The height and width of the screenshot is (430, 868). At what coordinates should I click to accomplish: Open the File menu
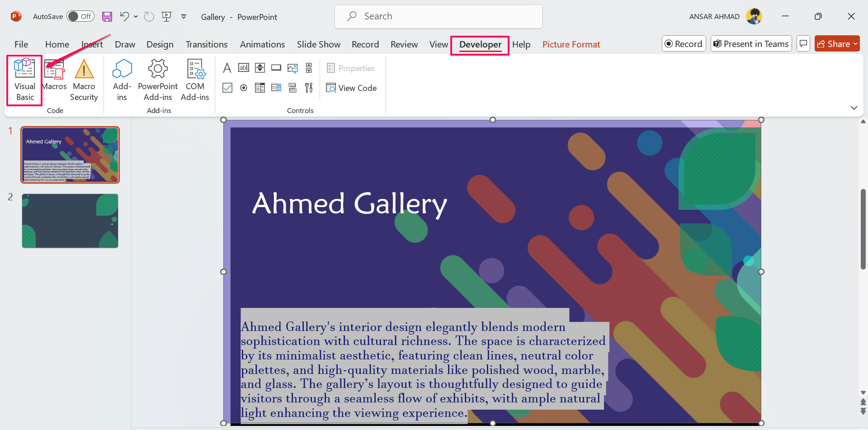click(x=21, y=44)
